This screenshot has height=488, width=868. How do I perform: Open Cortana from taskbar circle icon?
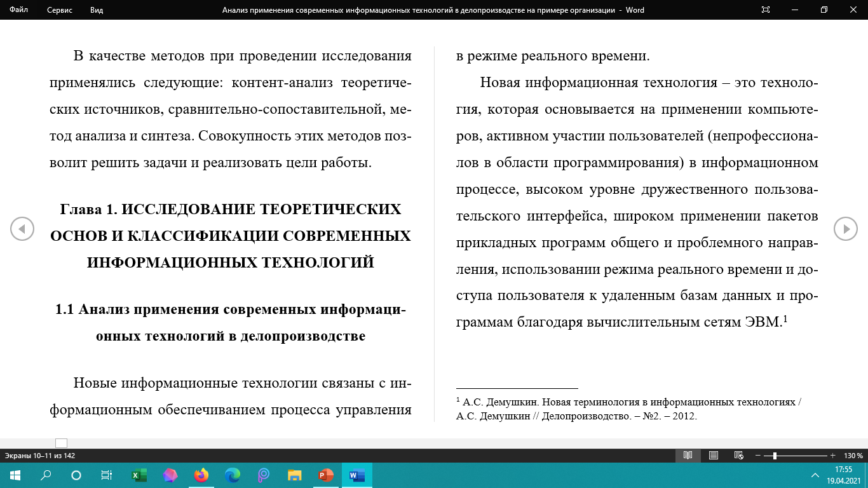click(76, 475)
